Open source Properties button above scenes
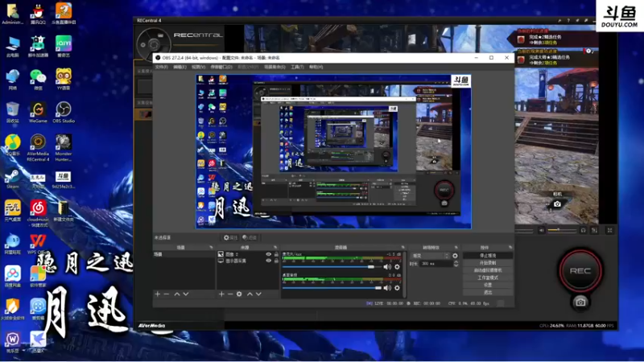This screenshot has height=362, width=644. 230,237
